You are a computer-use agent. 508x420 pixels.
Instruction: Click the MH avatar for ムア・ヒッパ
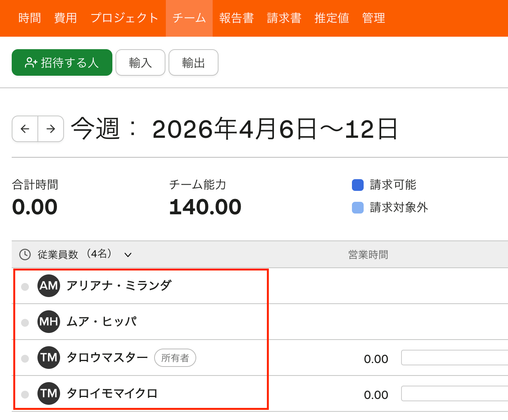click(49, 322)
